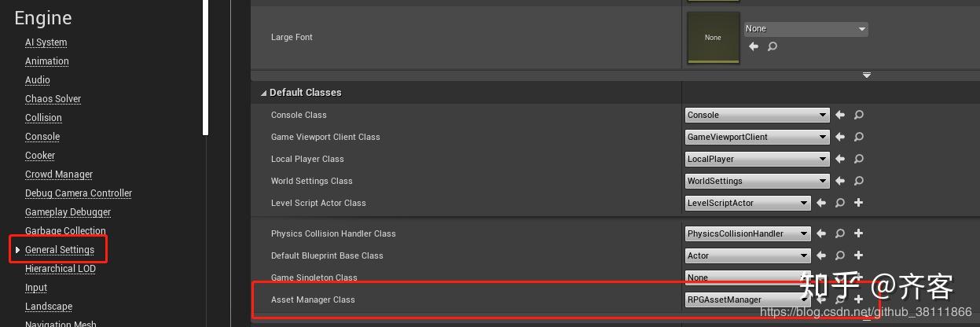The image size is (980, 327).
Task: Click the Large Font browse magnifier icon
Action: pos(773,46)
